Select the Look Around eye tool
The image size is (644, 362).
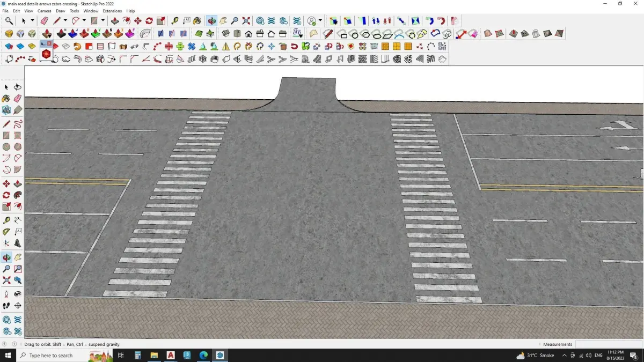pyautogui.click(x=18, y=294)
